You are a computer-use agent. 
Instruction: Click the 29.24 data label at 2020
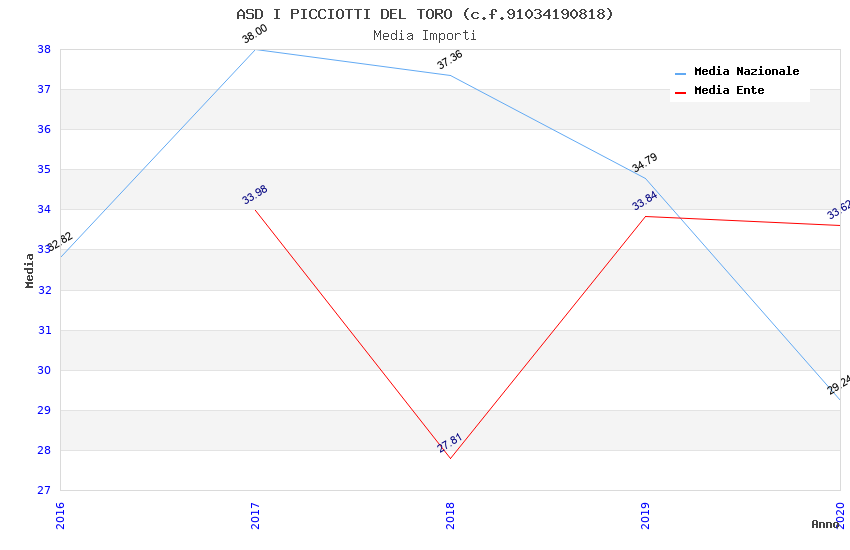[x=838, y=385]
